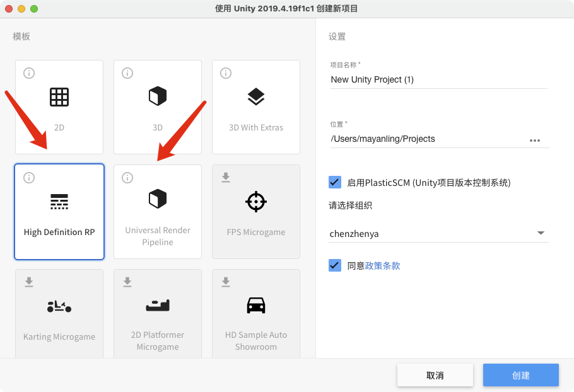The width and height of the screenshot is (574, 392).
Task: Show info for Universal Render Pipeline template
Action: 127,178
